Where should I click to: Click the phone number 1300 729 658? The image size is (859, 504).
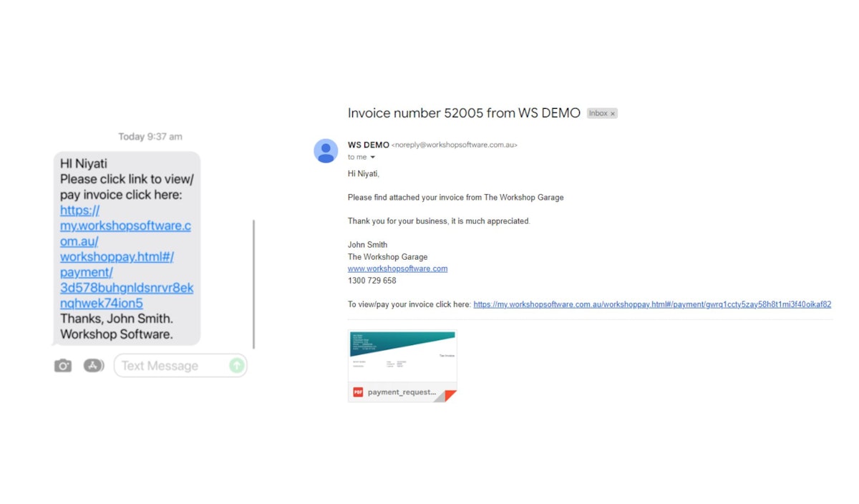[372, 281]
